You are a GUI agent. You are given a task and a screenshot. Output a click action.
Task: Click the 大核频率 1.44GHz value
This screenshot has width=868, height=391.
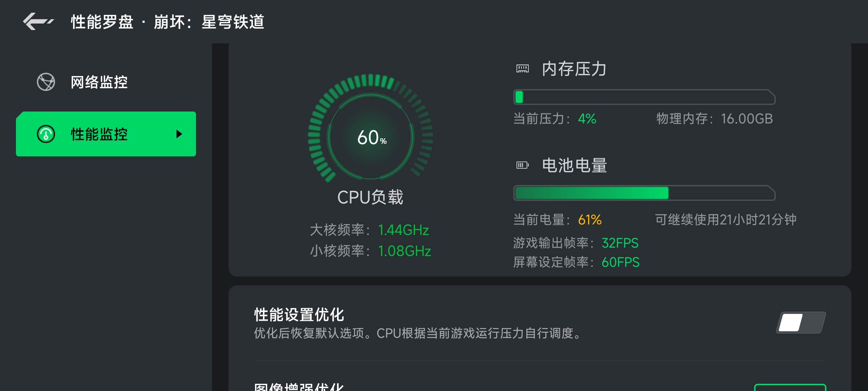(x=403, y=230)
